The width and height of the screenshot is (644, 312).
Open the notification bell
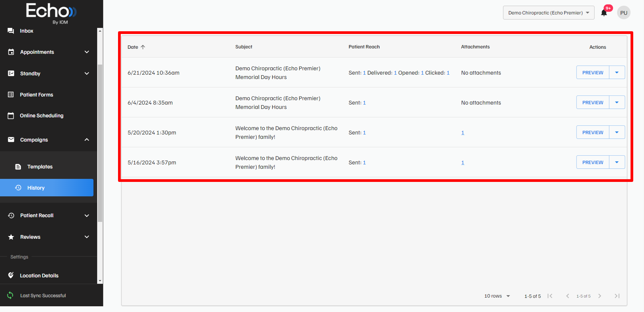tap(604, 12)
